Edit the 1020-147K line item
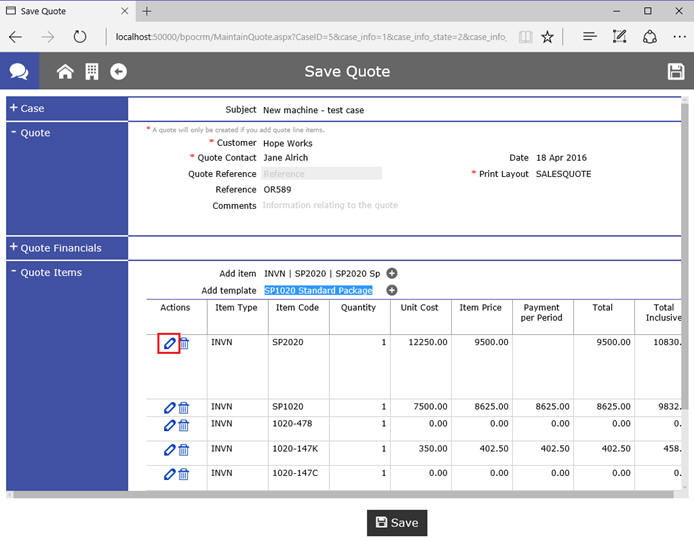 click(169, 450)
